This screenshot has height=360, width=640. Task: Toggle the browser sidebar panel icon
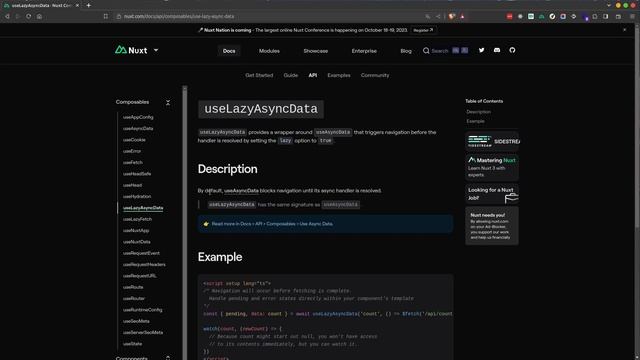[x=606, y=16]
